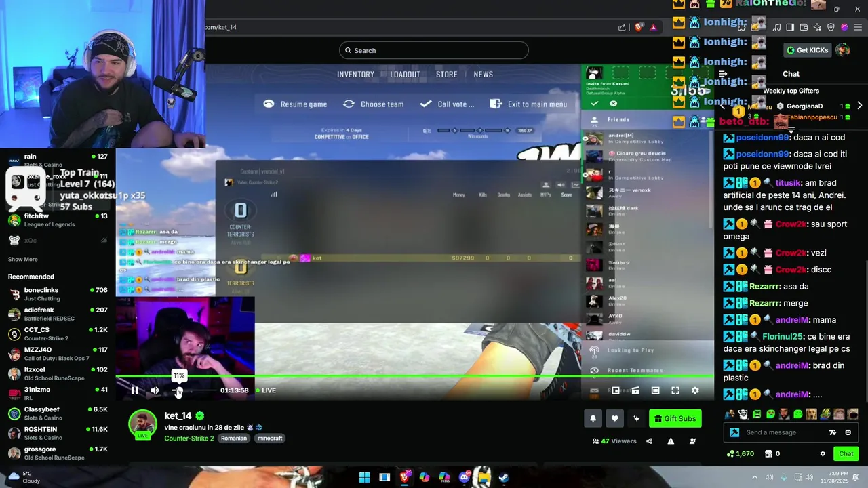Open the chat identity badge icon
This screenshot has height=488, width=868.
click(734, 432)
